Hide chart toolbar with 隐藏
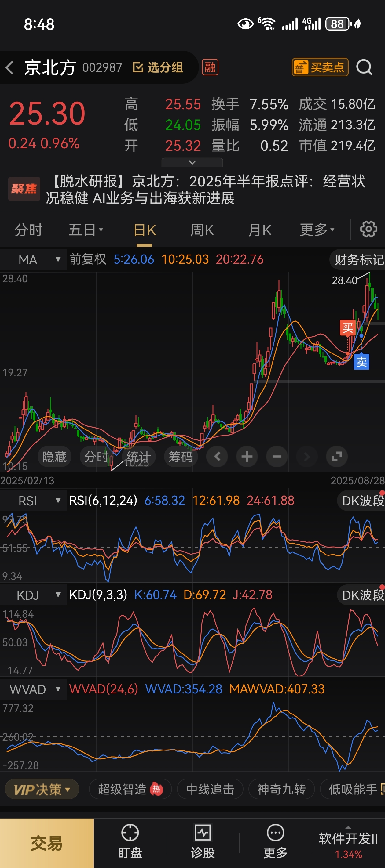 (x=54, y=457)
